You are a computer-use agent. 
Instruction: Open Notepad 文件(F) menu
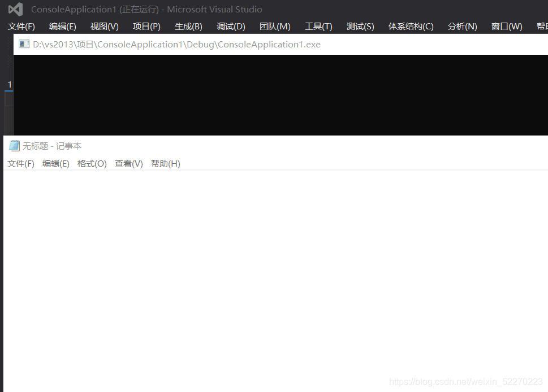click(20, 164)
